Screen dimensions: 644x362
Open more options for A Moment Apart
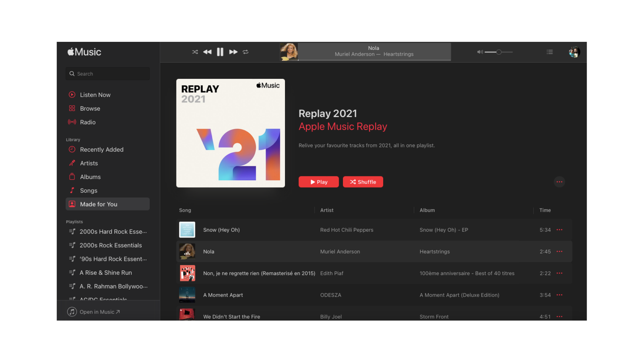pyautogui.click(x=560, y=295)
